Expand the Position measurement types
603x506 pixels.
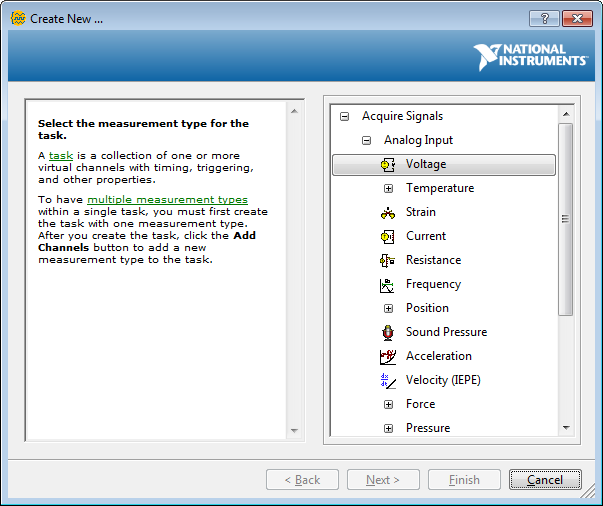click(x=389, y=309)
